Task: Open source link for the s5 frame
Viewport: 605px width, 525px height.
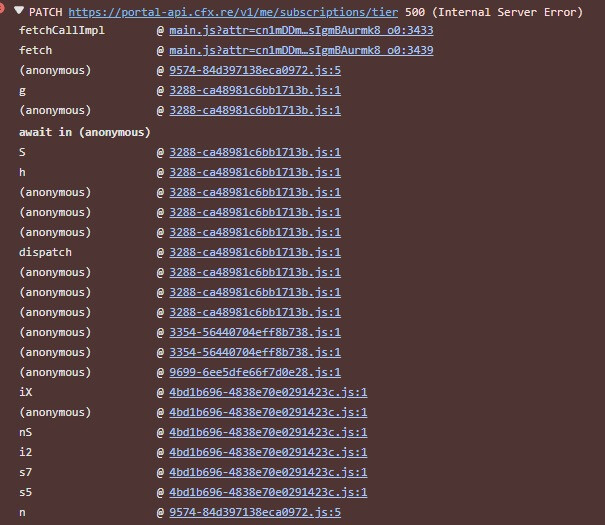Action: (268, 492)
